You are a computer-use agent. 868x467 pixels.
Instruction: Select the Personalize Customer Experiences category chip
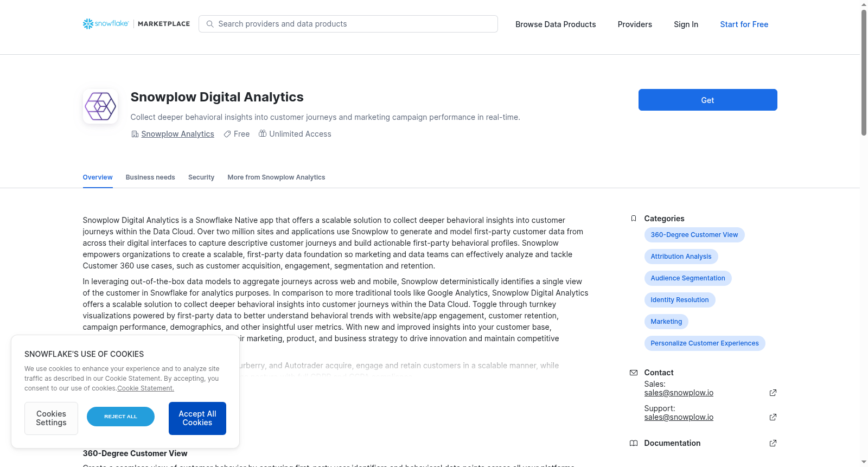tap(705, 343)
